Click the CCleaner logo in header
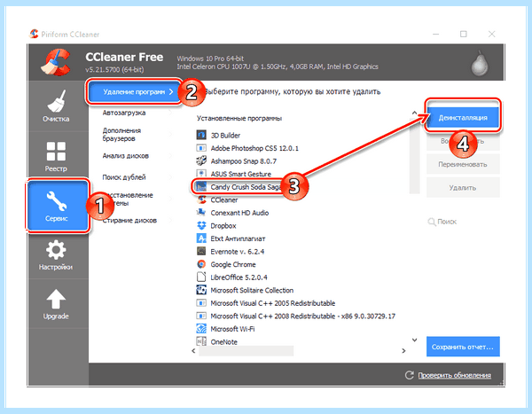532x414 pixels. (x=57, y=62)
